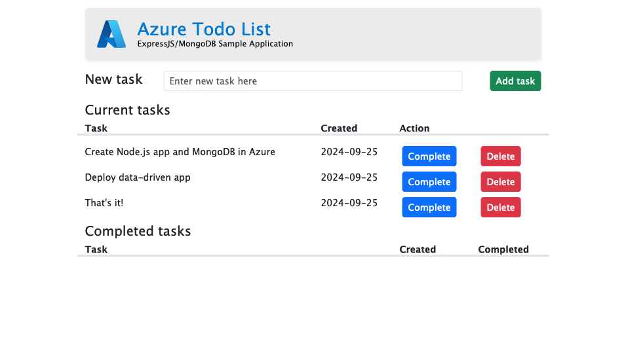Complete the Create Node.js app task
Viewport: 626px width, 364px height.
(429, 156)
